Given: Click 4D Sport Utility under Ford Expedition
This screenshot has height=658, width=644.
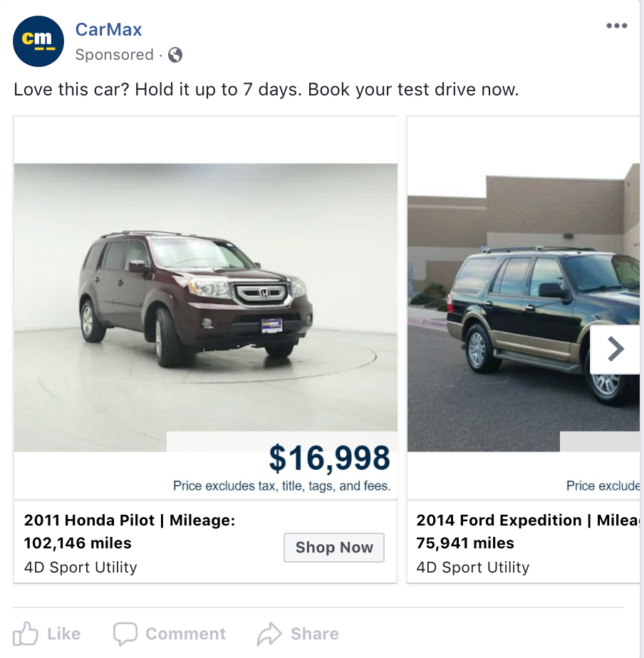Looking at the screenshot, I should [x=473, y=568].
